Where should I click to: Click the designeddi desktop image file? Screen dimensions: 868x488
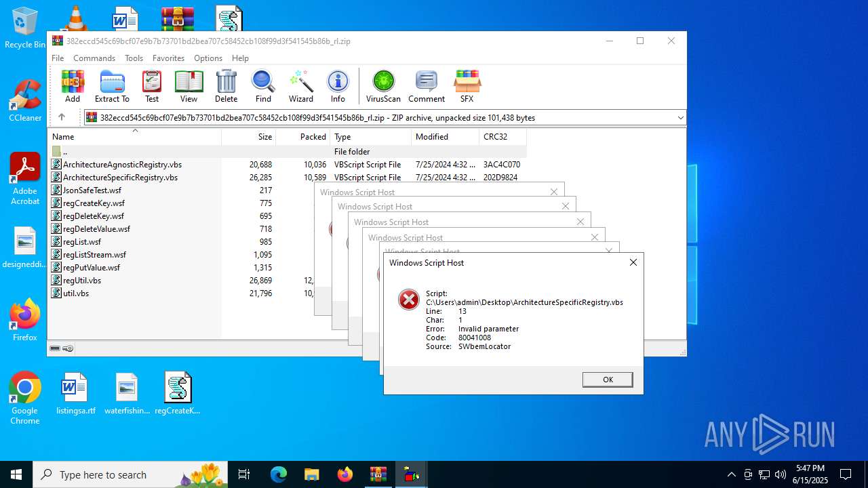(25, 248)
